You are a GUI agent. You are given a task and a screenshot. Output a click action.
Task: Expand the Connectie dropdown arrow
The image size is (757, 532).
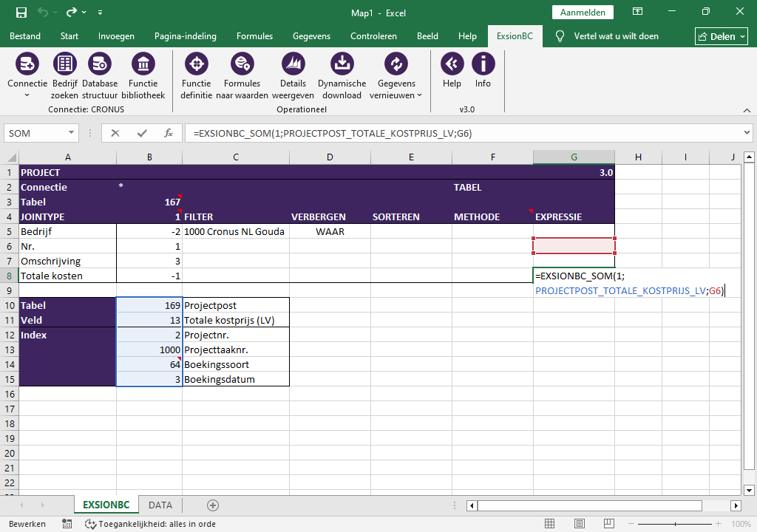27,95
